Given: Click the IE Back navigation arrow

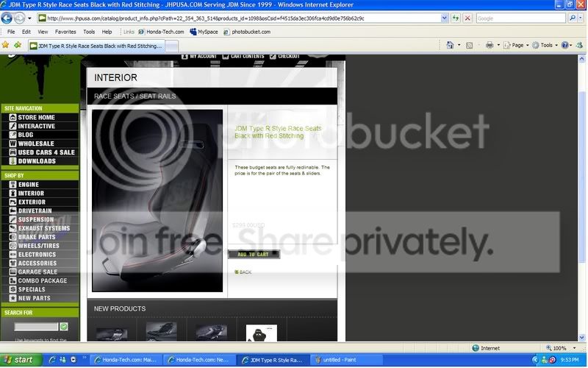Looking at the screenshot, I should pyautogui.click(x=7, y=18).
